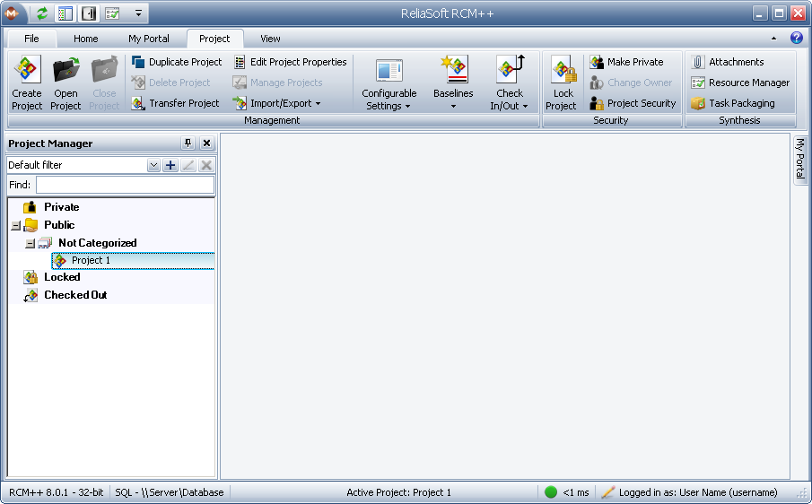Open the Configurable Settings dropdown
This screenshot has width=812, height=504.
point(389,99)
